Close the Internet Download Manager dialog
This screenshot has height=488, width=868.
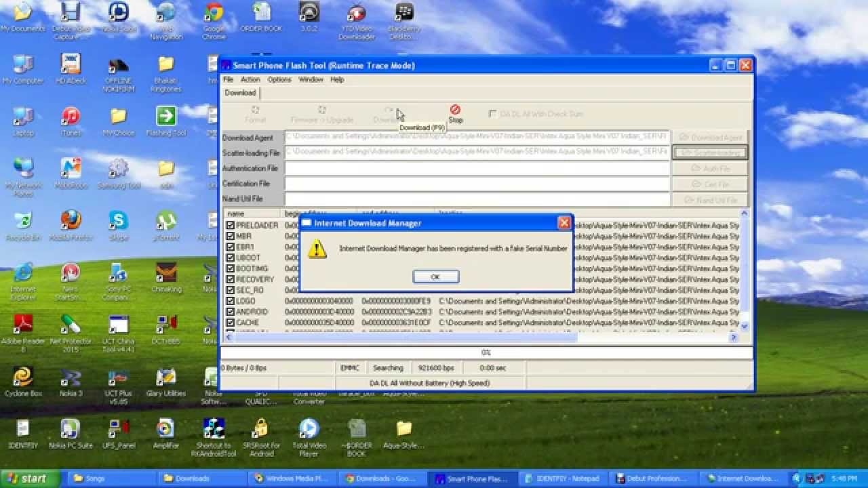[x=564, y=223]
